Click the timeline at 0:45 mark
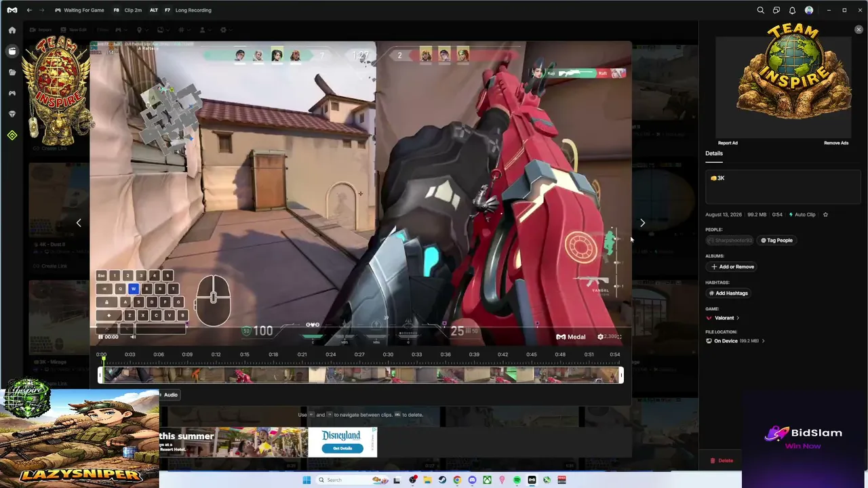This screenshot has height=488, width=868. [x=532, y=354]
